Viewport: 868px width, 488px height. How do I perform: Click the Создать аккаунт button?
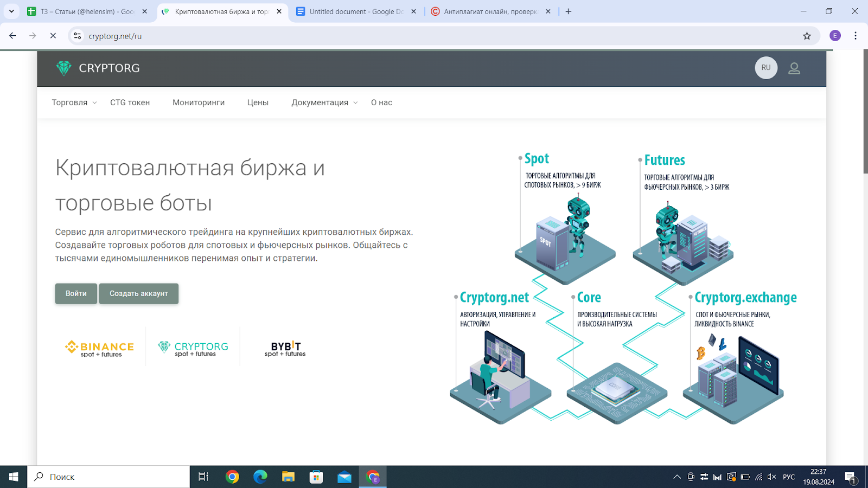tap(138, 293)
